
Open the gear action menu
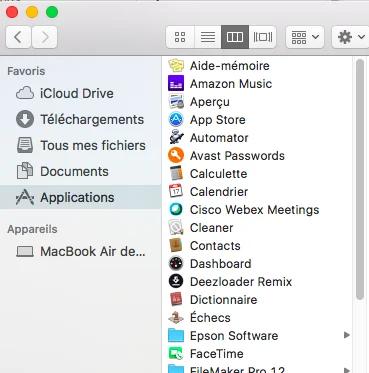tap(350, 37)
